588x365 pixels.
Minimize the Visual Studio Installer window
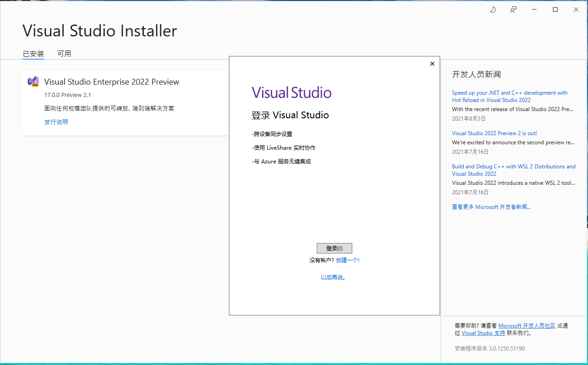(534, 10)
